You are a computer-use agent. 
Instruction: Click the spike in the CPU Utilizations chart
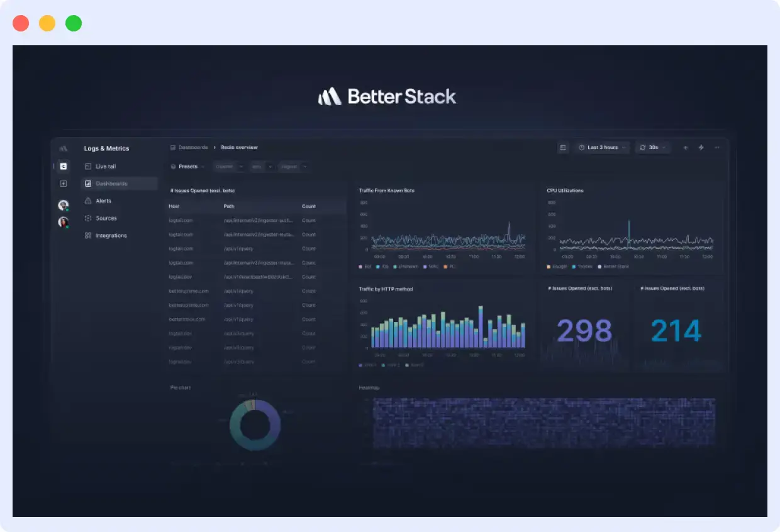[628, 234]
